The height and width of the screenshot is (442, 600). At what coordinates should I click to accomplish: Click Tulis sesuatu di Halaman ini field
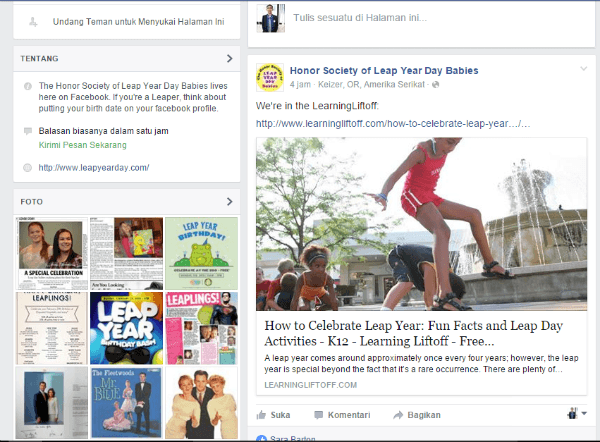point(360,18)
